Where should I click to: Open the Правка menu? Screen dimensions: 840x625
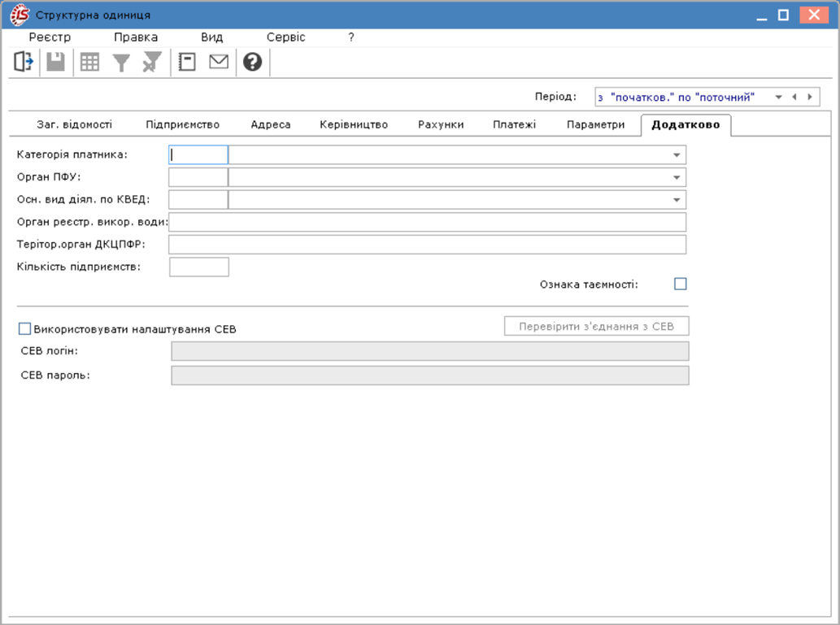pos(136,37)
